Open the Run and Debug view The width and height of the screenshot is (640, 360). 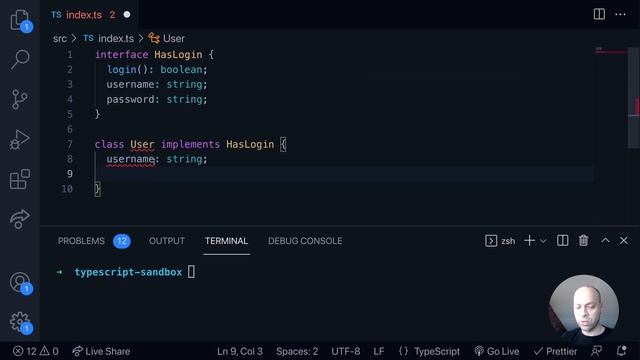click(20, 140)
